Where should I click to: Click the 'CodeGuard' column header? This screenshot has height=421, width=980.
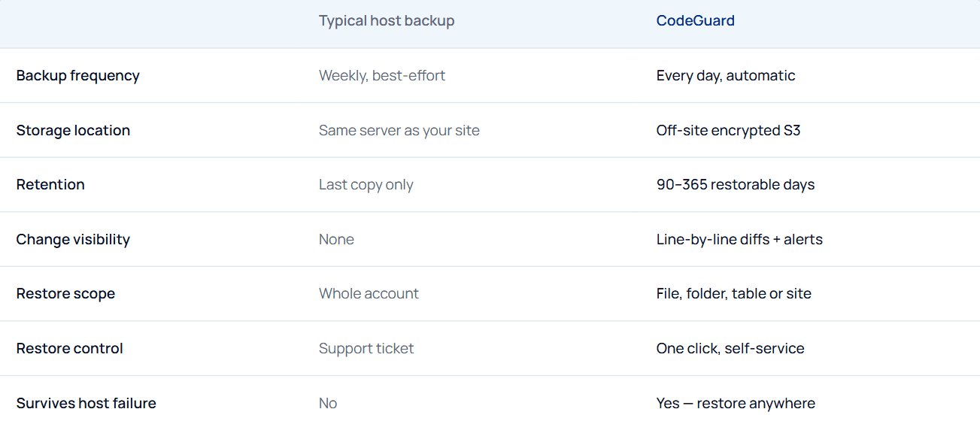point(696,21)
